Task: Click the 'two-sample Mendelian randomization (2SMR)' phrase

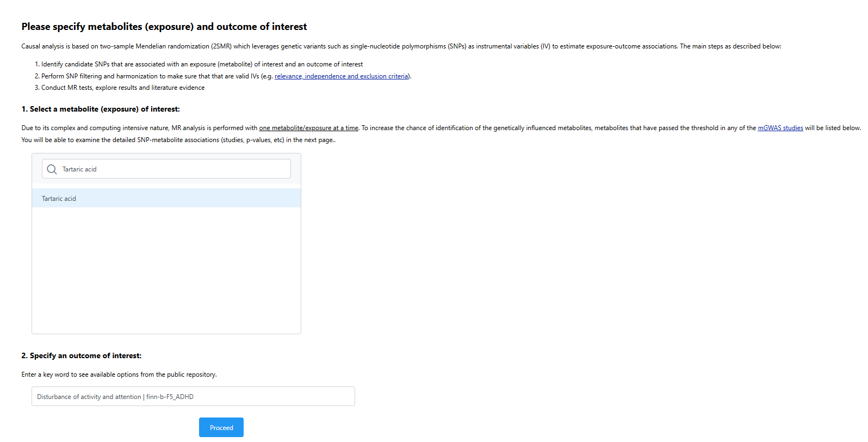Action: tap(166, 46)
